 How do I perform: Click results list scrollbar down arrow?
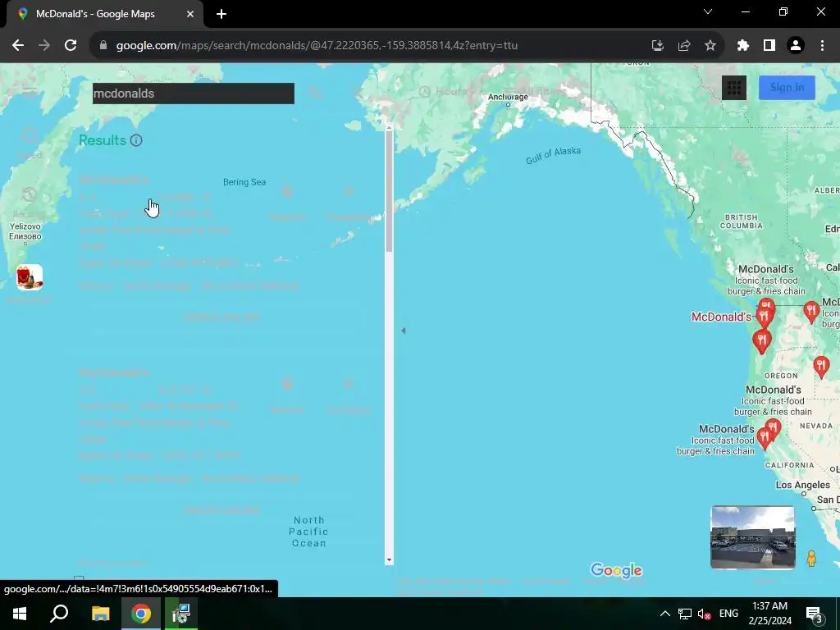click(x=389, y=559)
